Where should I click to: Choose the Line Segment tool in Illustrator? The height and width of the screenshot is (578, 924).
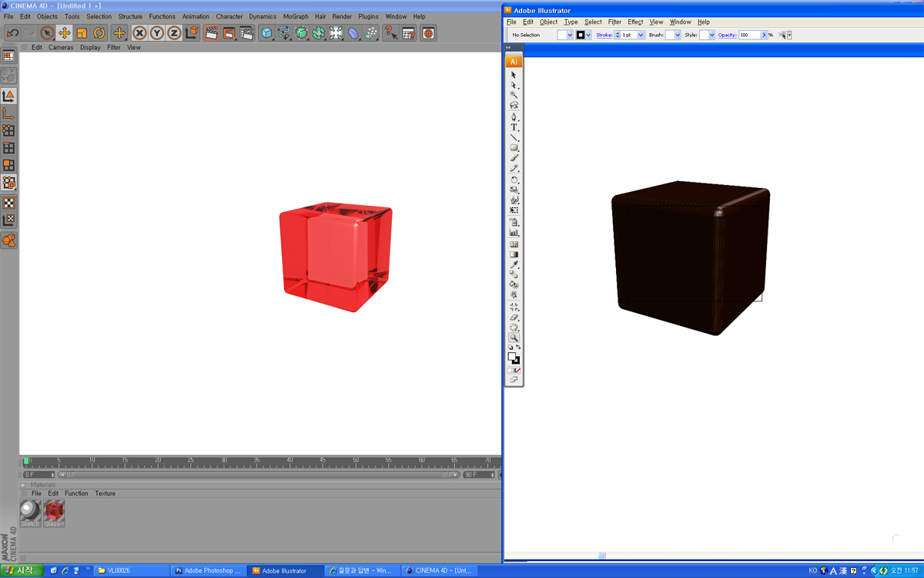click(514, 137)
